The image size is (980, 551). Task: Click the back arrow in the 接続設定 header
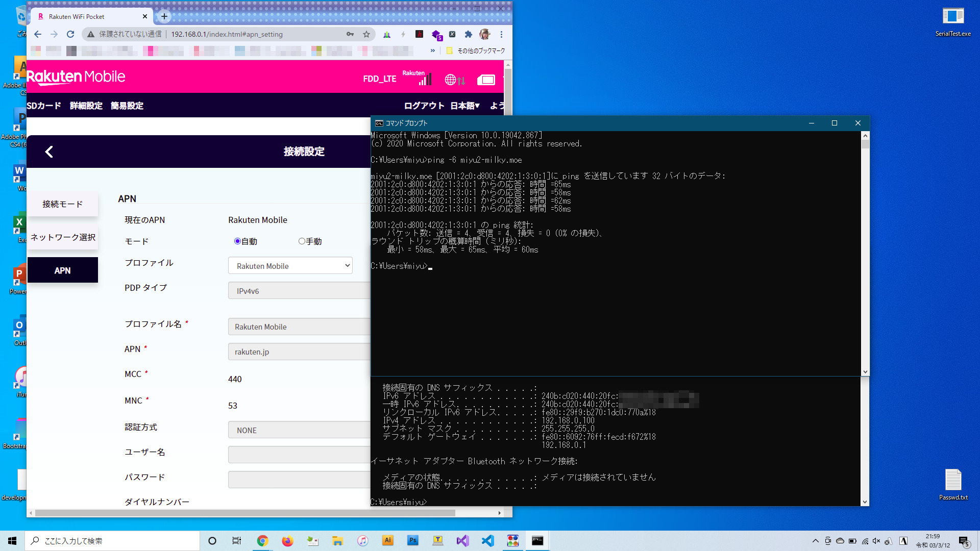click(x=49, y=152)
